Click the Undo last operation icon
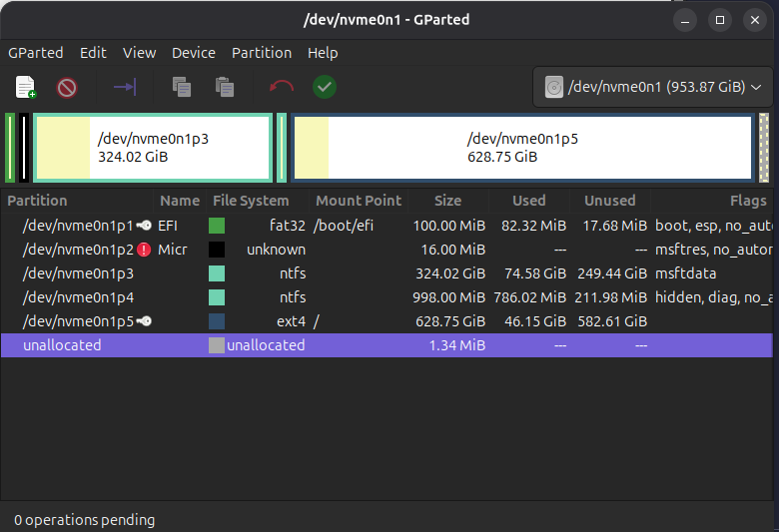This screenshot has height=532, width=779. pyautogui.click(x=281, y=88)
